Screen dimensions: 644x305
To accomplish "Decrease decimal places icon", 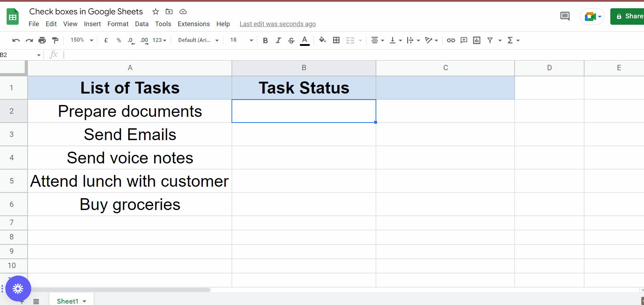I will [131, 40].
